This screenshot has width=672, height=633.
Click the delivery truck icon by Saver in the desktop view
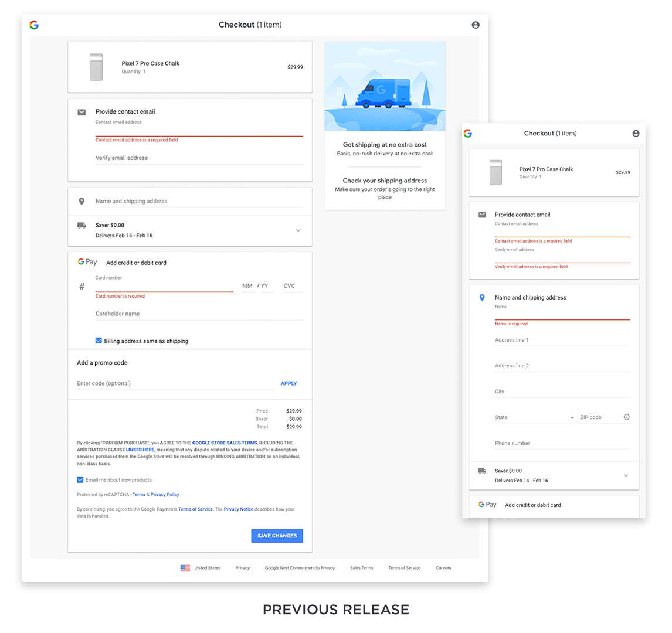click(x=82, y=225)
